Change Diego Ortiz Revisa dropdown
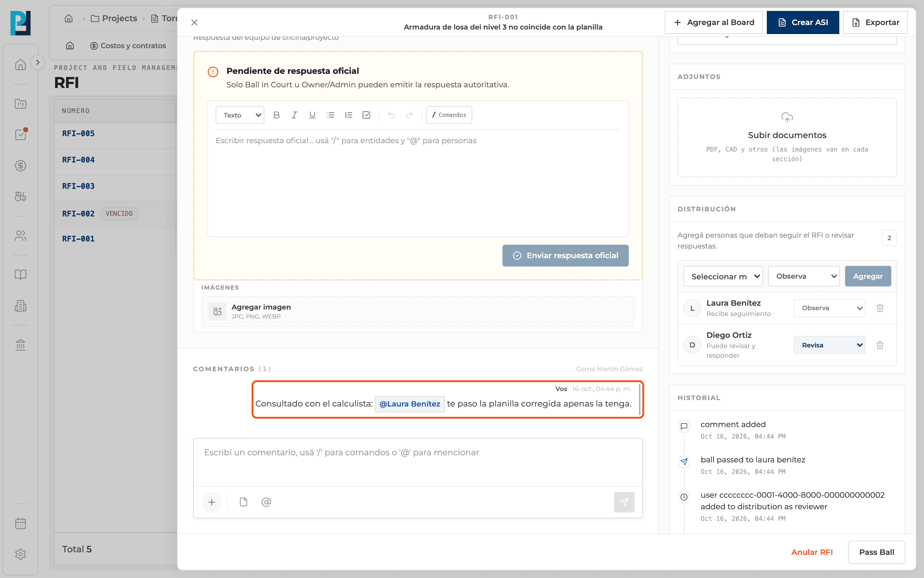Image resolution: width=924 pixels, height=578 pixels. click(x=829, y=345)
